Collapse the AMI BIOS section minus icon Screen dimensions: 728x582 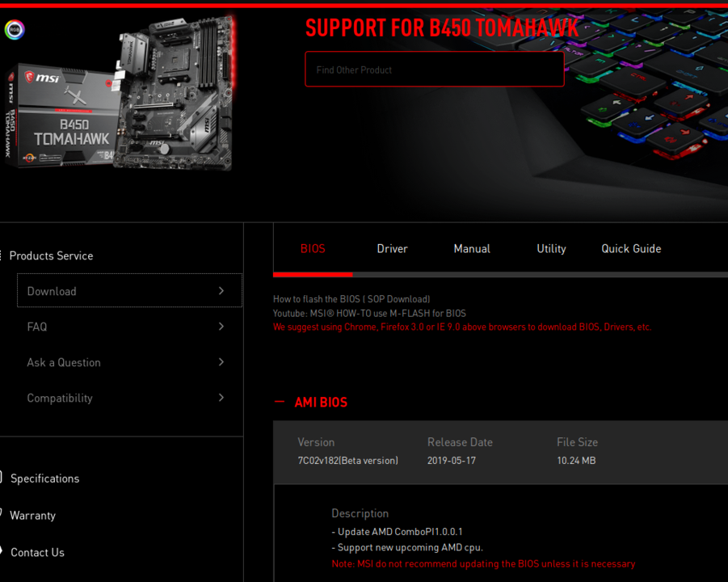[x=280, y=402]
